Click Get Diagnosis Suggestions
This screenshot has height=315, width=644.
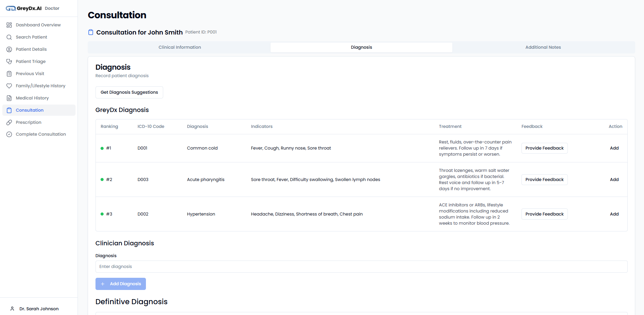[x=129, y=92]
